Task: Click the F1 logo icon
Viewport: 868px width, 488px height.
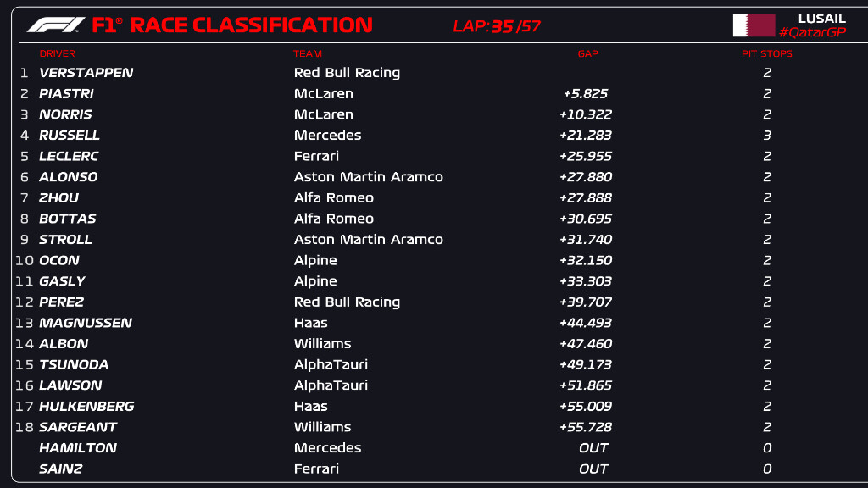Action: click(56, 25)
